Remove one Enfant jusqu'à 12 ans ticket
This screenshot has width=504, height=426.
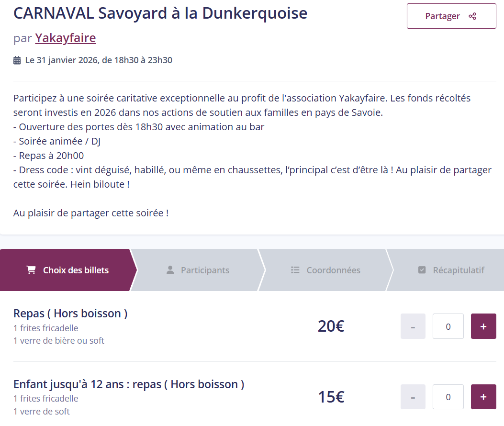pyautogui.click(x=413, y=397)
